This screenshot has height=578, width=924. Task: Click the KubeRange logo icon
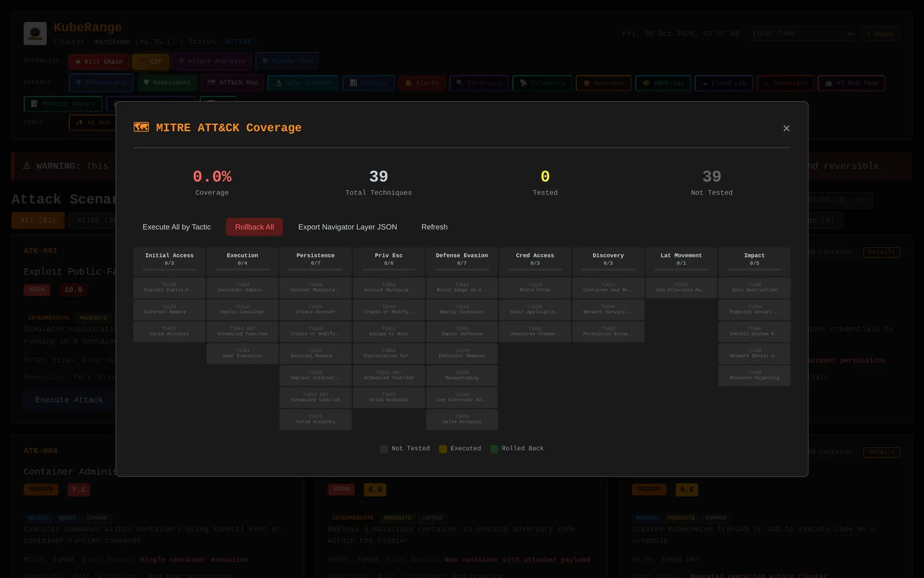click(x=35, y=34)
